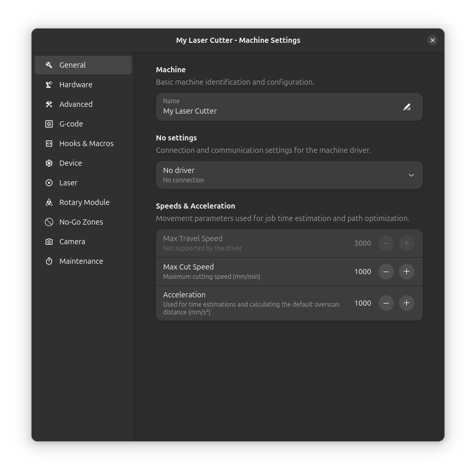476x476 pixels.
Task: Open the No-Go Zones settings page
Action: (x=81, y=222)
